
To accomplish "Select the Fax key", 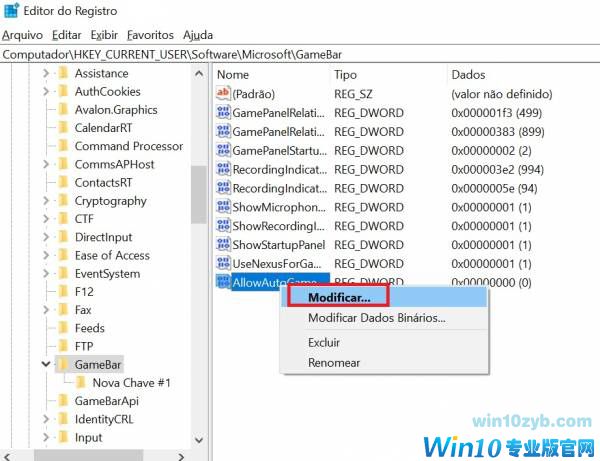I will (x=83, y=310).
